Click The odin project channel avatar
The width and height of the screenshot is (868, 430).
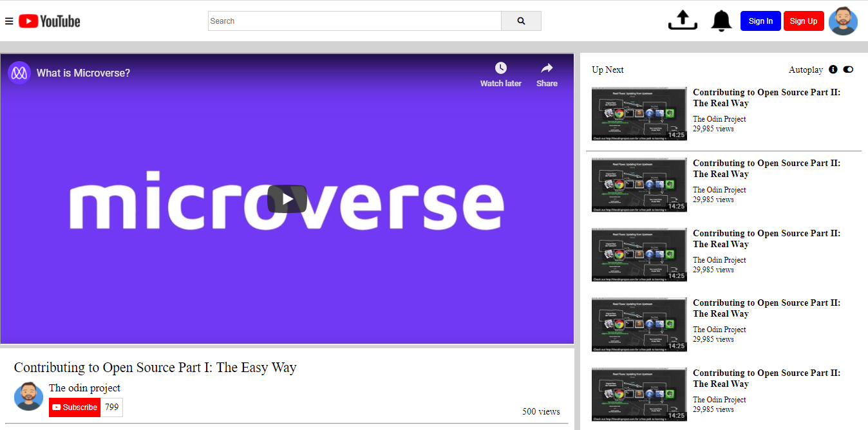[28, 396]
